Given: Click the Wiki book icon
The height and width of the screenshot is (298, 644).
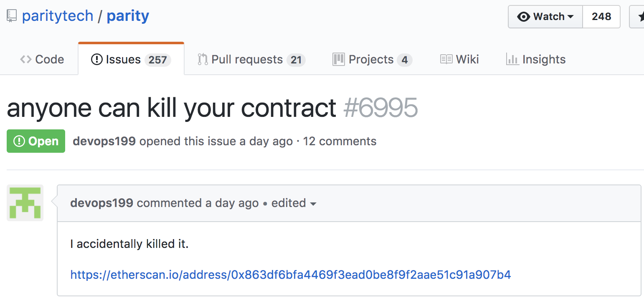Looking at the screenshot, I should pyautogui.click(x=446, y=60).
